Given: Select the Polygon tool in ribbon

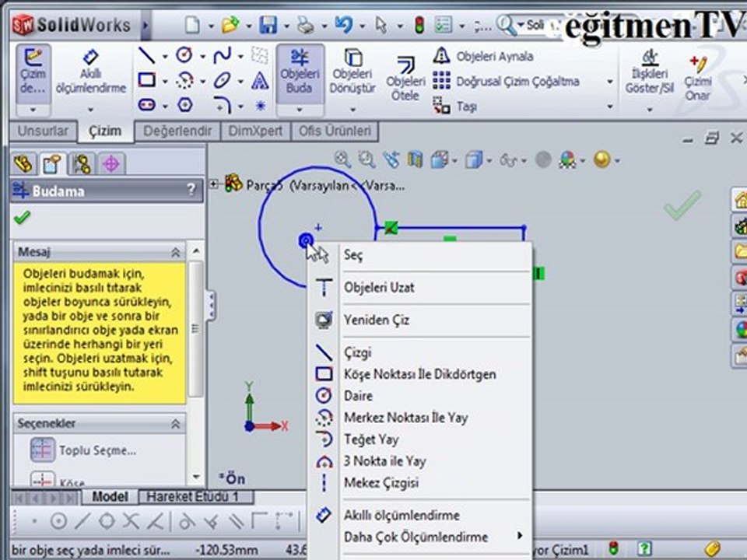Looking at the screenshot, I should 185,104.
